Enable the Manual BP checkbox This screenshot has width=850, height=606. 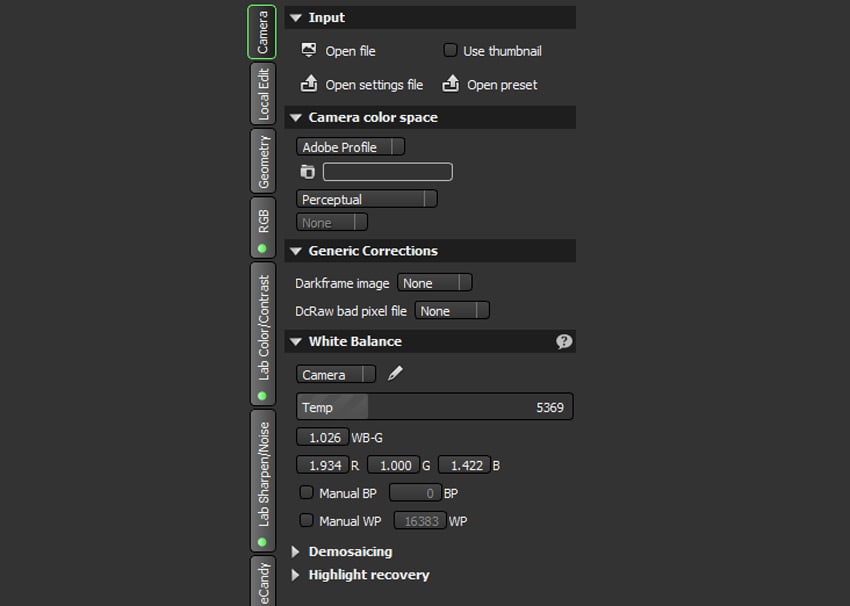307,492
